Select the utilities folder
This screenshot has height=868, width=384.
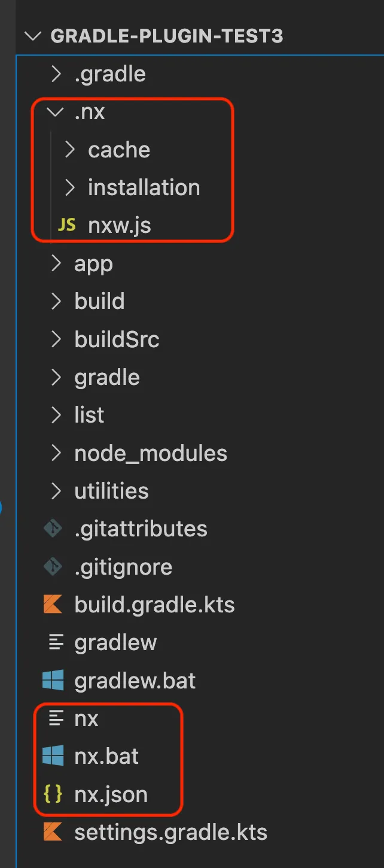111,491
